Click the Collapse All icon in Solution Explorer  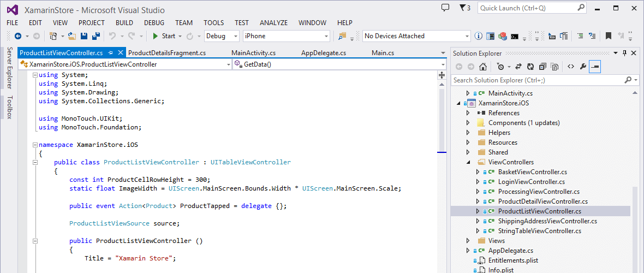click(x=542, y=67)
